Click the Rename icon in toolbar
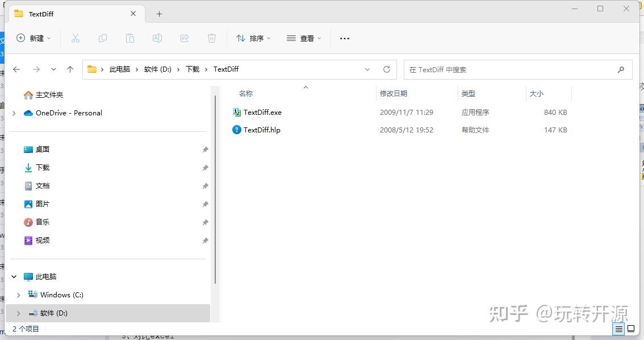 point(157,38)
